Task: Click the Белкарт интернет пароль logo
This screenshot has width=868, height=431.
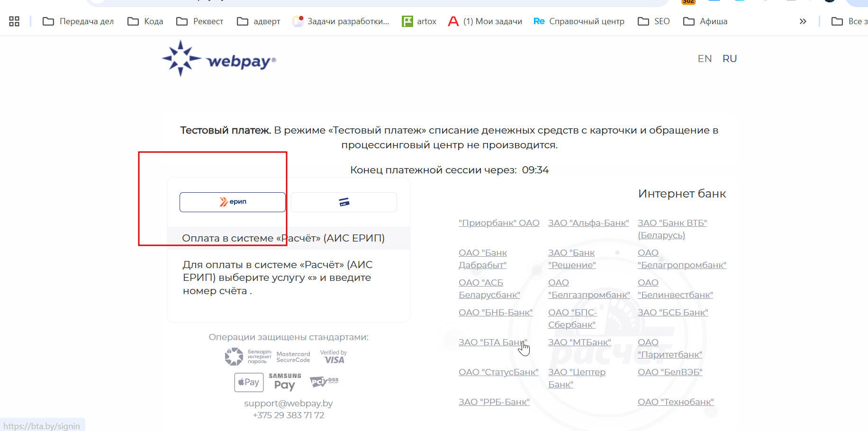Action: coord(248,357)
